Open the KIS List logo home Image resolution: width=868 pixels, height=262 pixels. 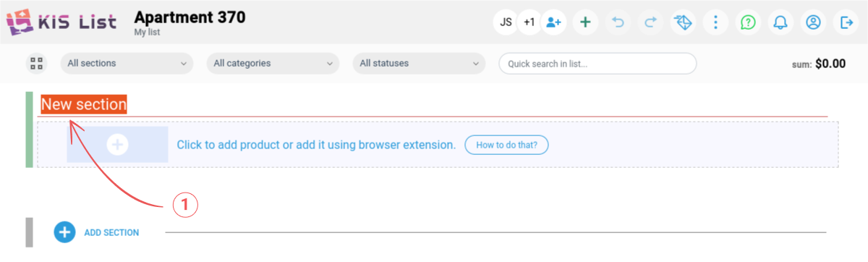point(61,22)
